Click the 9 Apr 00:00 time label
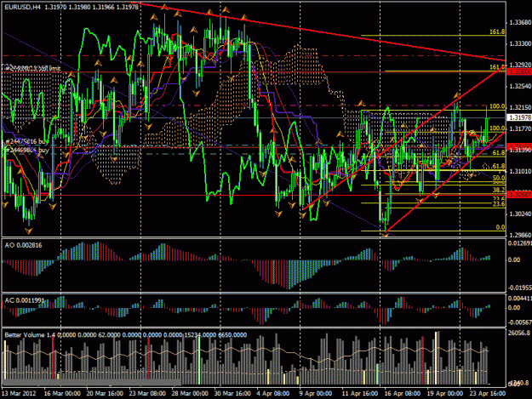This screenshot has width=532, height=399. (316, 393)
